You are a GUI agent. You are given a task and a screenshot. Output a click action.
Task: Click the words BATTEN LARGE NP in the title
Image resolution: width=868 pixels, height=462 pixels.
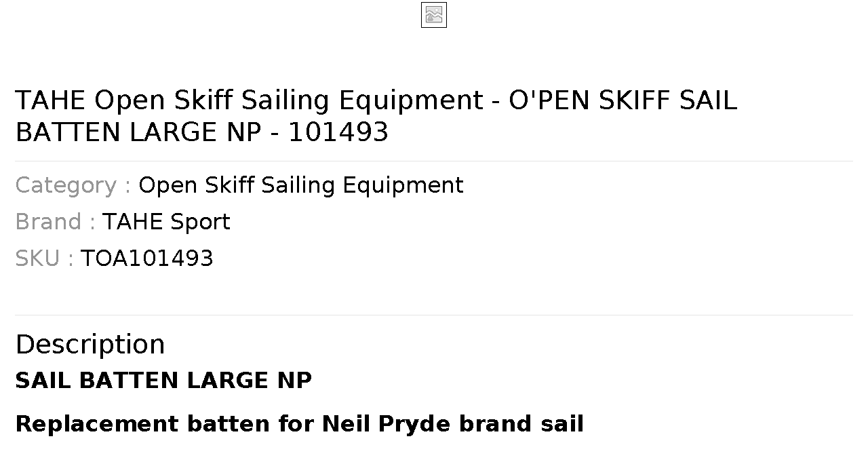click(138, 132)
